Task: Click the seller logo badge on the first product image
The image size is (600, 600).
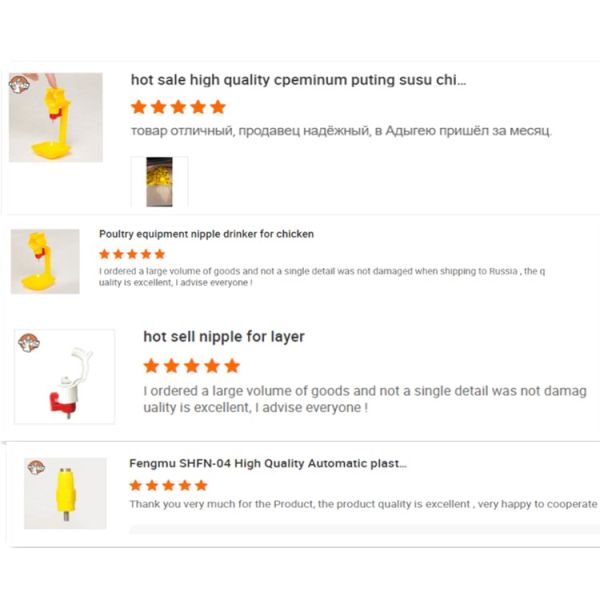Action: (x=19, y=84)
